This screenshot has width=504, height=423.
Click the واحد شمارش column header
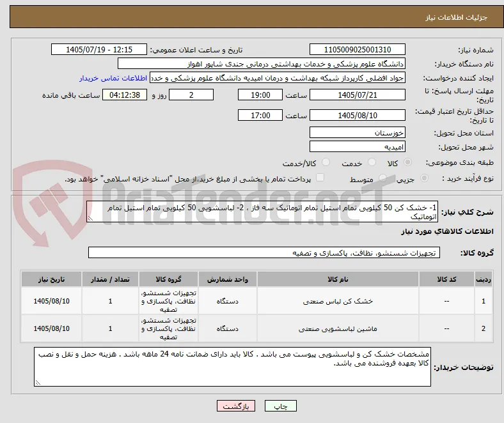[227, 279]
